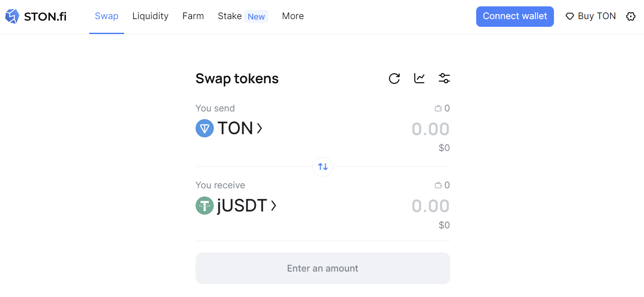The width and height of the screenshot is (644, 297).
Task: Click the TON token logo
Action: tap(205, 128)
